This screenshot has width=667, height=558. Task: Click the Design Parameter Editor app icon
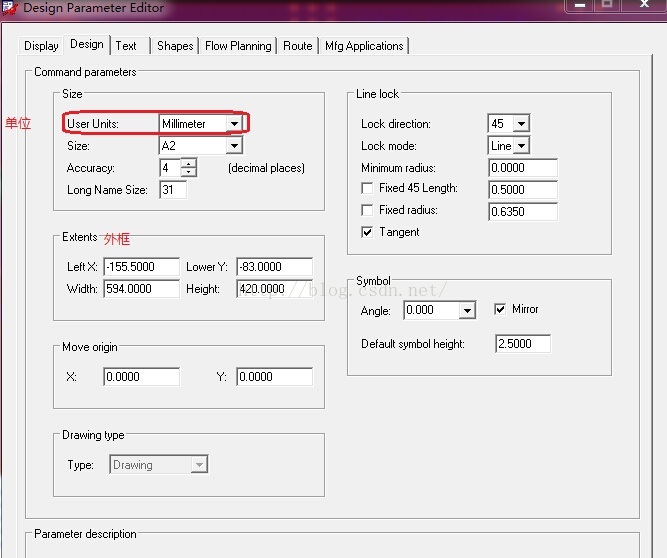10,8
